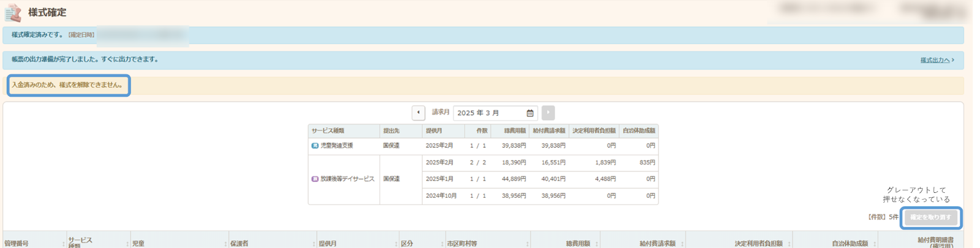Click the 児童発達支援 service icon

tap(315, 146)
